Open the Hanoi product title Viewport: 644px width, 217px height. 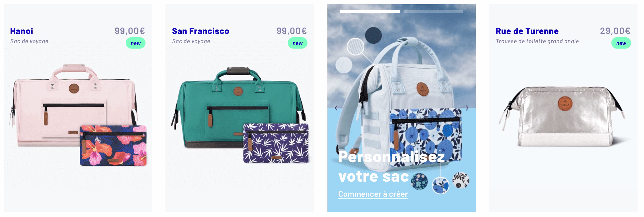coord(22,31)
